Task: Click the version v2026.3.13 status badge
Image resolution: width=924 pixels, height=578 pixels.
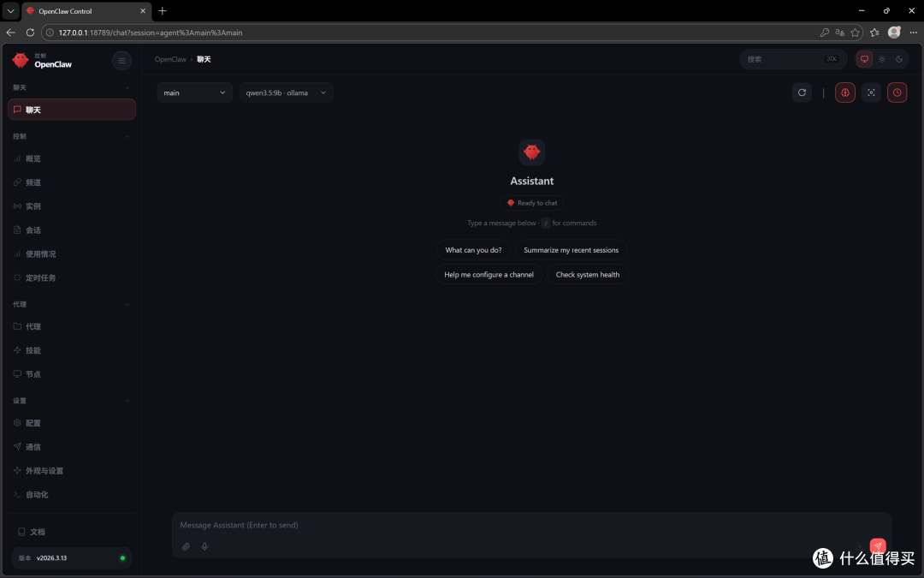Action: coord(72,558)
